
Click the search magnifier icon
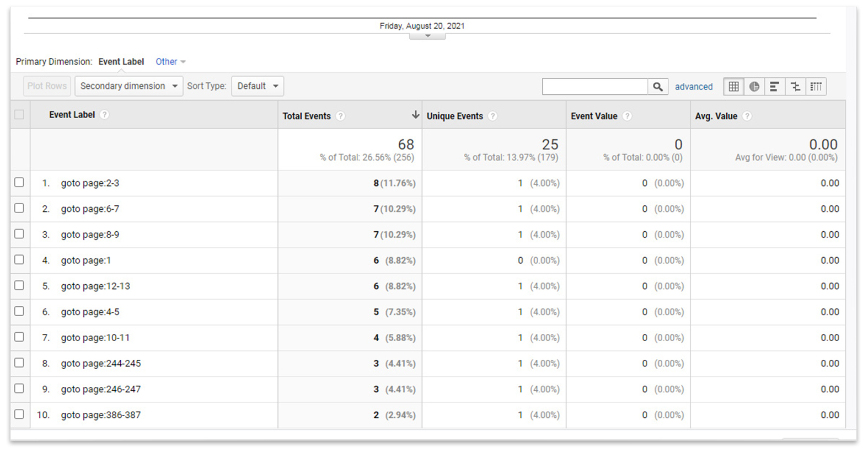657,87
